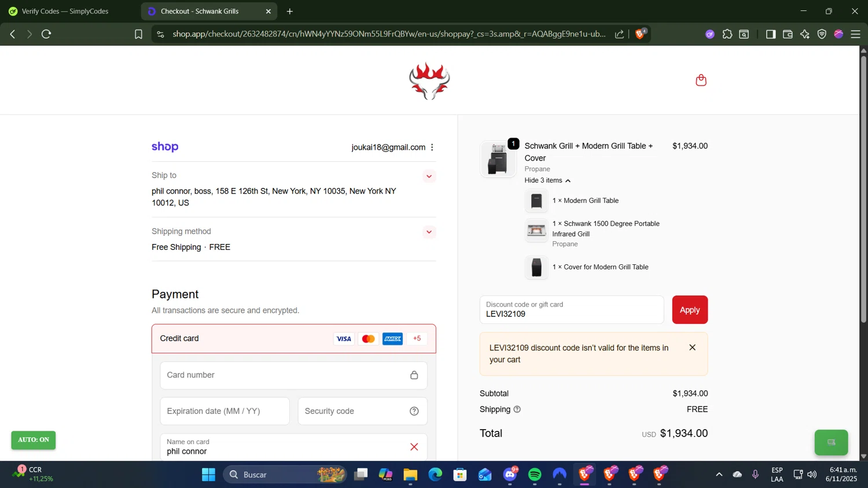The width and height of the screenshot is (868, 488).
Task: Apply the discount code
Action: [690, 310]
